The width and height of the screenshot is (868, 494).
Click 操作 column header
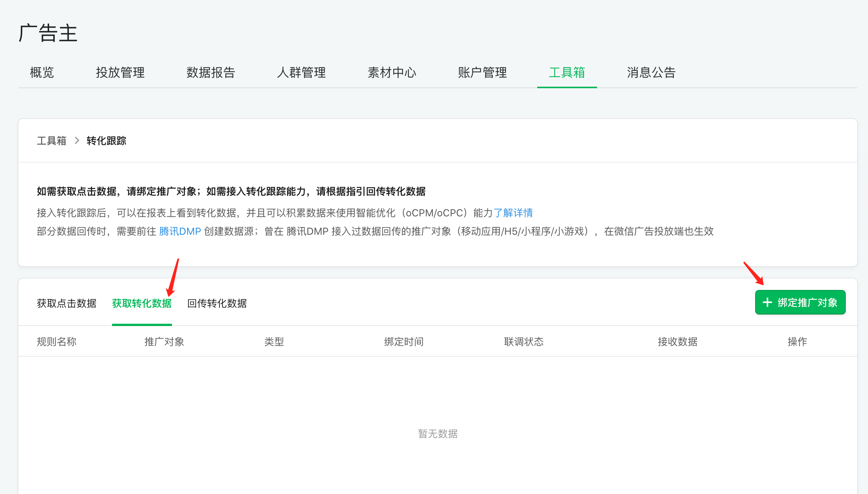point(797,342)
